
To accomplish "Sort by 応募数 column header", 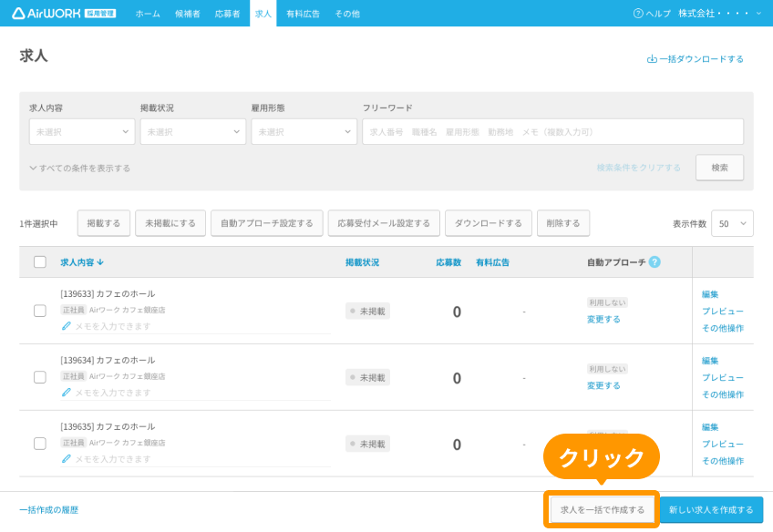I will point(448,262).
